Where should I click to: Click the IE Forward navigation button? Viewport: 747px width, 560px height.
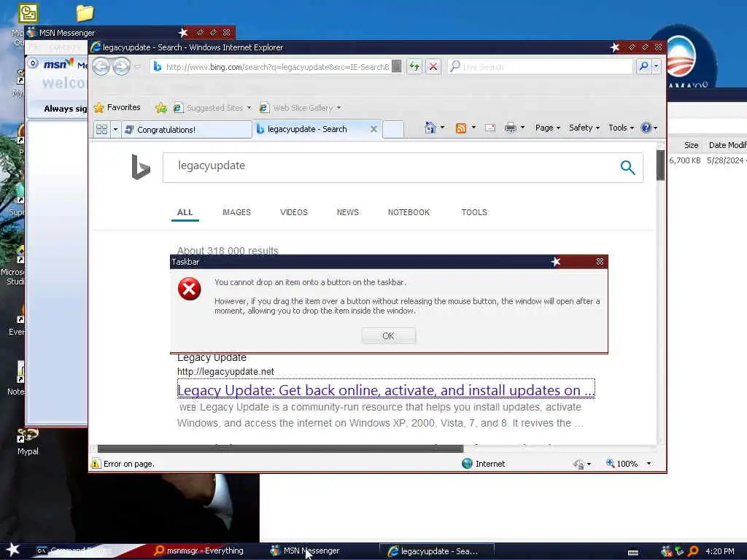(x=122, y=66)
